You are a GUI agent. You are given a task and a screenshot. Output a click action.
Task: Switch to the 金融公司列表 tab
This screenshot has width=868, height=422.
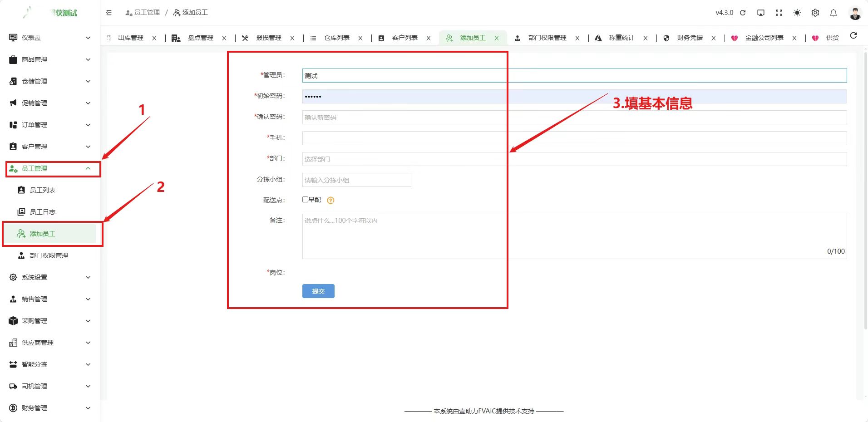click(x=764, y=38)
